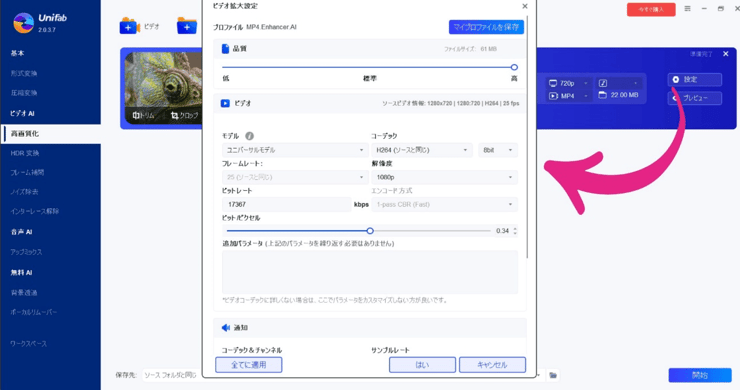The width and height of the screenshot is (740, 390).
Task: Click the crop tool on video thumbnail
Action: click(x=185, y=115)
